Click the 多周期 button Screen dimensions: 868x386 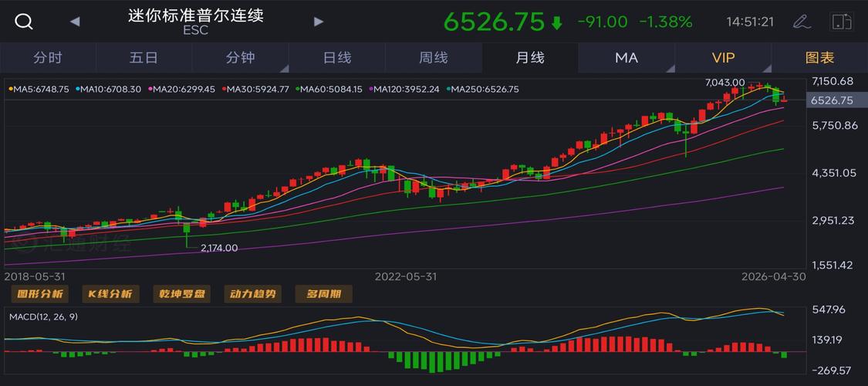tap(324, 294)
